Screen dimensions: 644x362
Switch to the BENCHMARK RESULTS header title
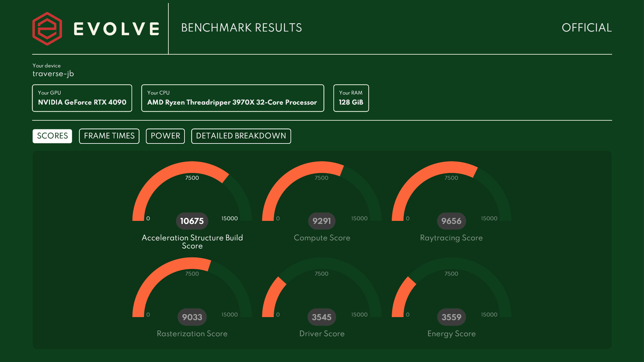(x=241, y=28)
